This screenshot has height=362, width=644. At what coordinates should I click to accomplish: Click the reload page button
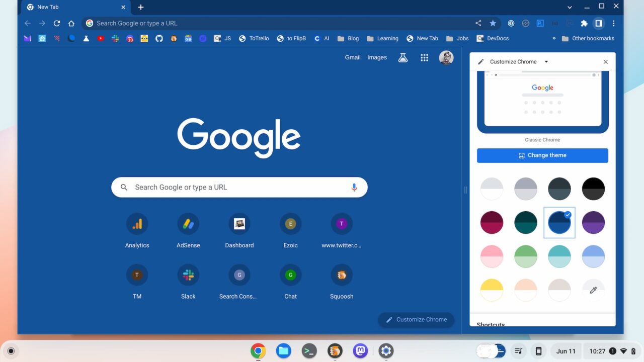tap(57, 23)
